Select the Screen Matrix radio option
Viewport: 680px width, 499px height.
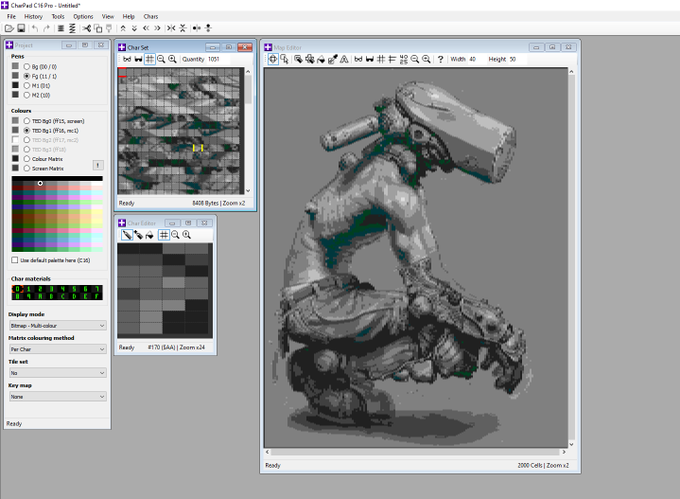pyautogui.click(x=27, y=168)
